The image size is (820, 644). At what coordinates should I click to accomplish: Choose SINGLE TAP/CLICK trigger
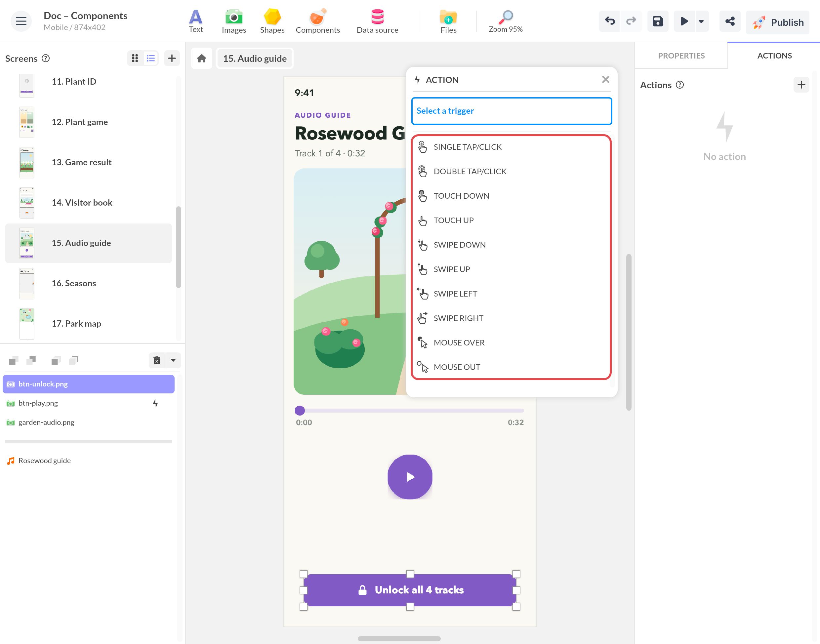(512, 147)
